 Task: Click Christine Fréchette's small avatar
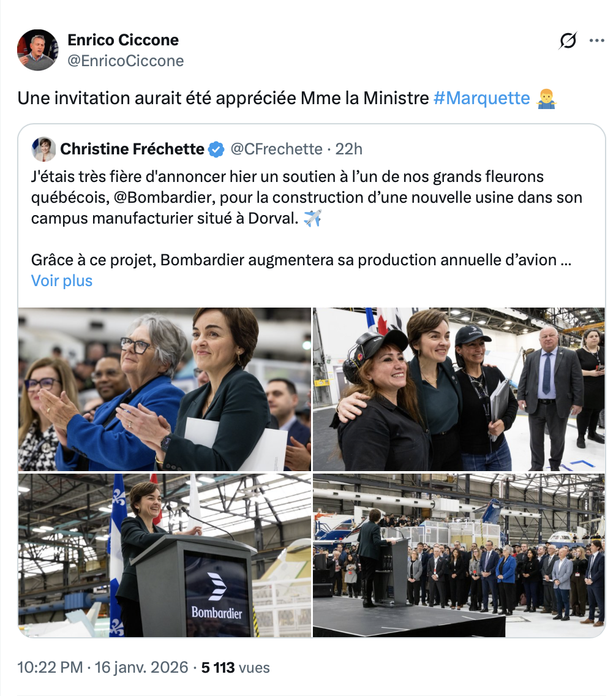pyautogui.click(x=43, y=149)
